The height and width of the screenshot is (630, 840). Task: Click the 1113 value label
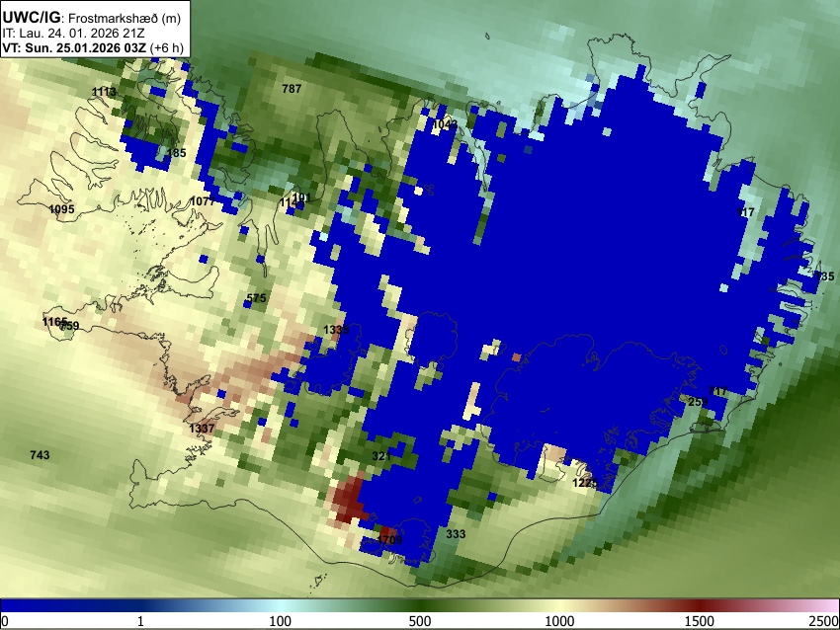pos(104,92)
